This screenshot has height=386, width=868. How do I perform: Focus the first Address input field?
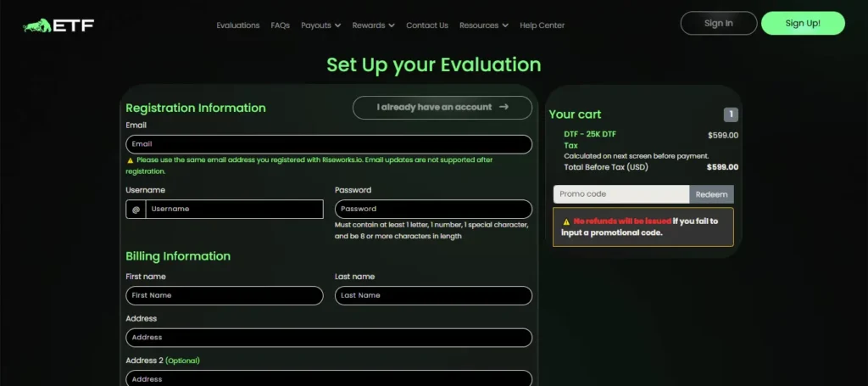[x=329, y=338]
